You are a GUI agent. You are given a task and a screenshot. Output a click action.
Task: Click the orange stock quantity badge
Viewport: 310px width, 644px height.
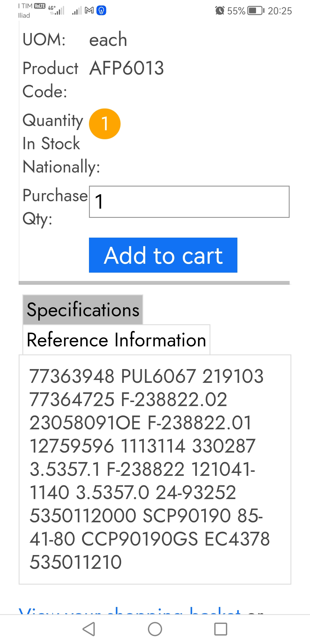click(x=105, y=124)
